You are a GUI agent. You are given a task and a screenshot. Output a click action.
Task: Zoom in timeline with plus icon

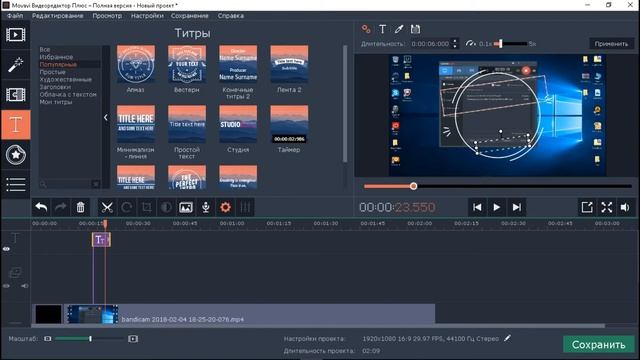click(133, 339)
